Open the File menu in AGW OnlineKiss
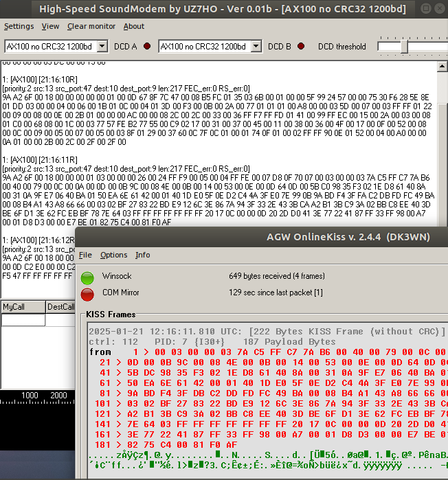Screen dimensions: 448x480 click(x=85, y=255)
